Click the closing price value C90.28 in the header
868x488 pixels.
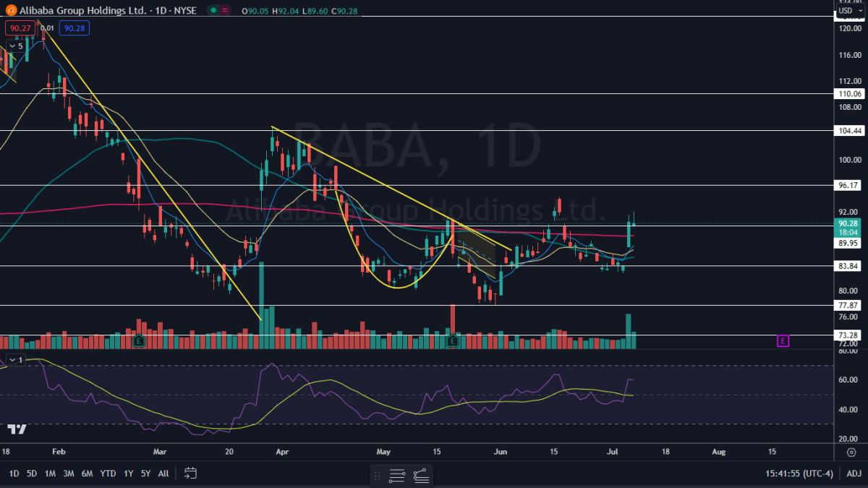344,11
